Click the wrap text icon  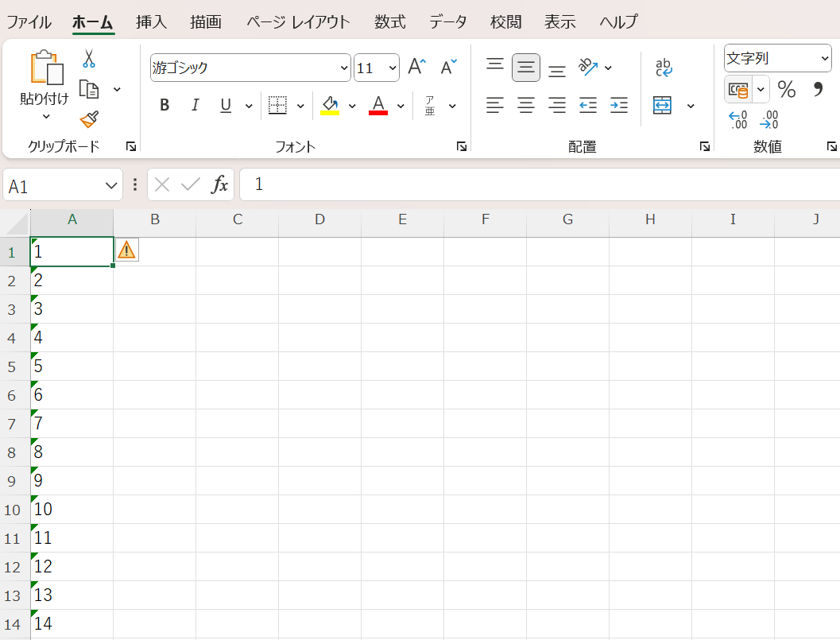(x=664, y=68)
